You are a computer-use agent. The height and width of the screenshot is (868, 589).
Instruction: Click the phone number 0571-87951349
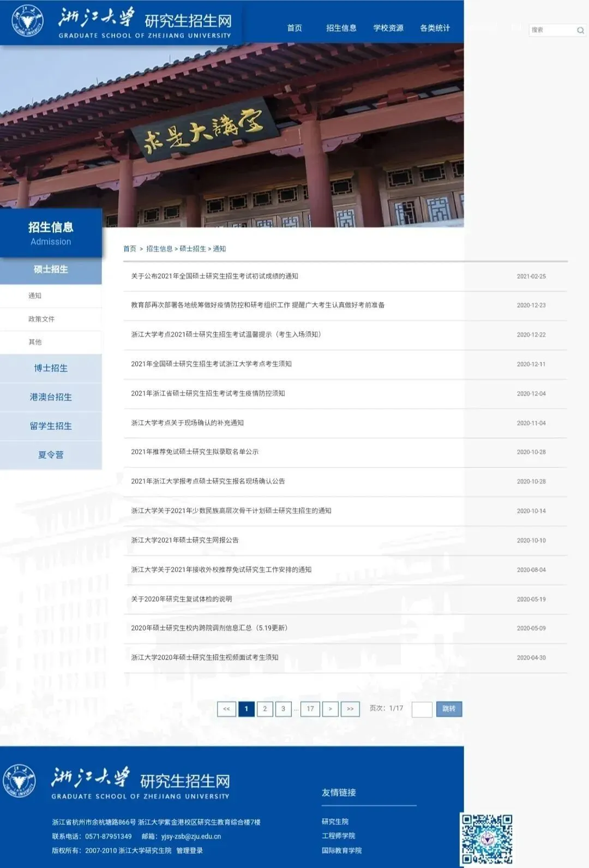tap(109, 836)
